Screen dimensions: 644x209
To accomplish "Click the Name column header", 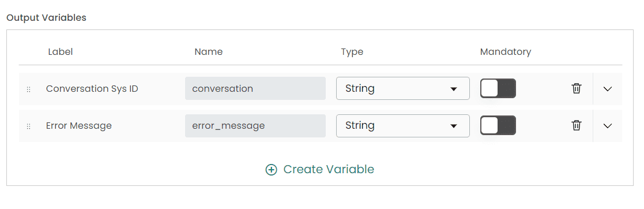I will point(209,52).
